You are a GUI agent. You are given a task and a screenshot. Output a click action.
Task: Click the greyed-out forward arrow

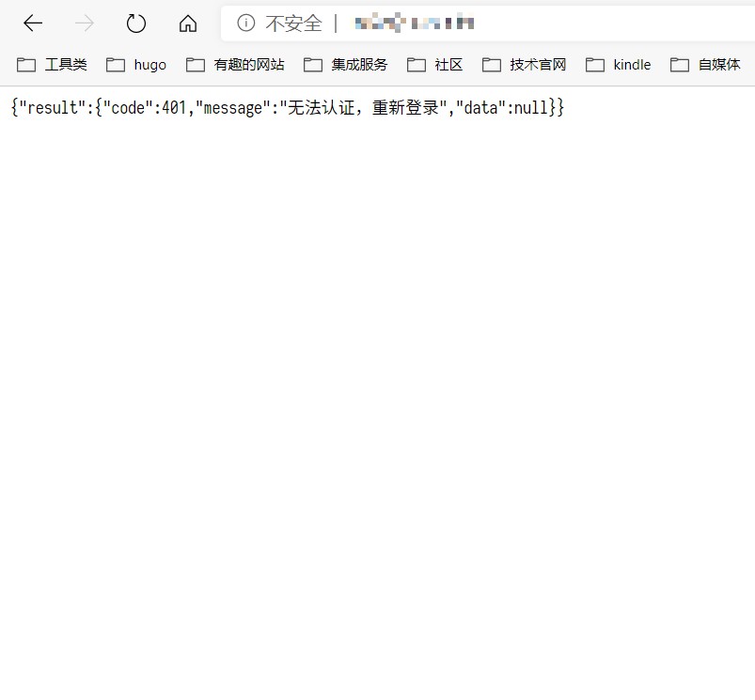click(x=85, y=23)
